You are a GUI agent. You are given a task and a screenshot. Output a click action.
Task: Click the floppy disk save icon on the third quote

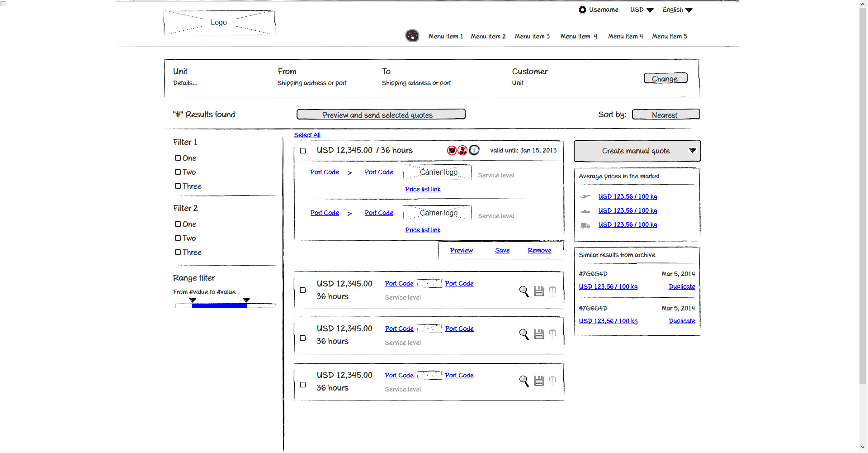point(538,334)
